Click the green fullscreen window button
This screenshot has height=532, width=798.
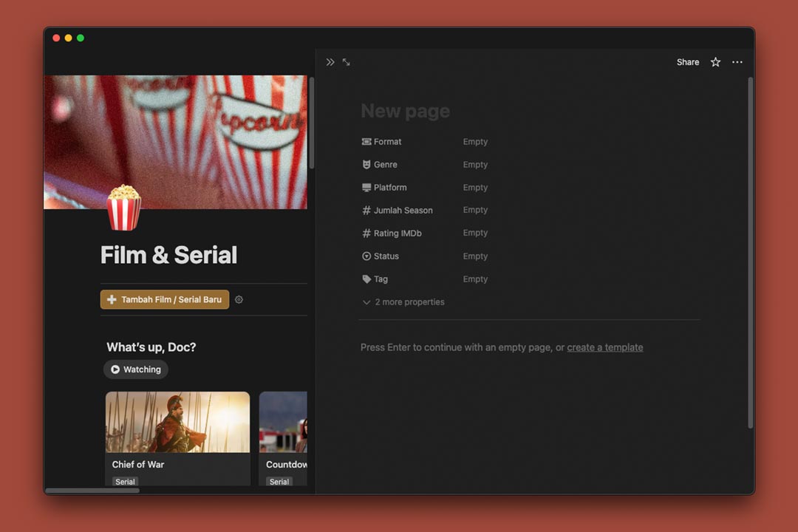coord(81,38)
